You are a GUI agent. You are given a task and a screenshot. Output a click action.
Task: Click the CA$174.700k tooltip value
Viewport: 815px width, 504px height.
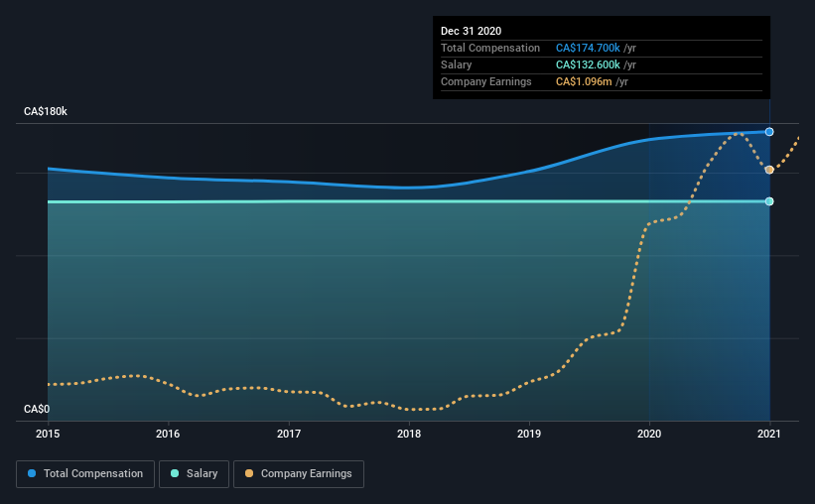pos(588,48)
